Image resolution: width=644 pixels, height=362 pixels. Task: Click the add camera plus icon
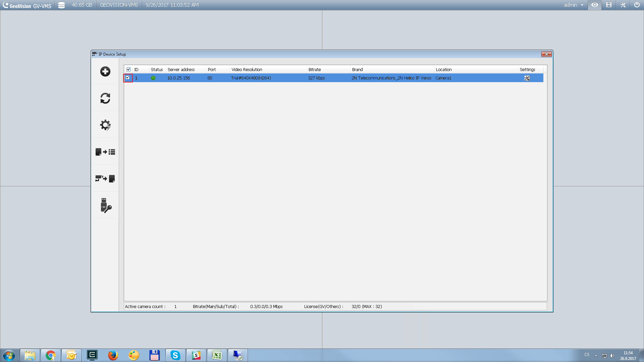tap(105, 71)
